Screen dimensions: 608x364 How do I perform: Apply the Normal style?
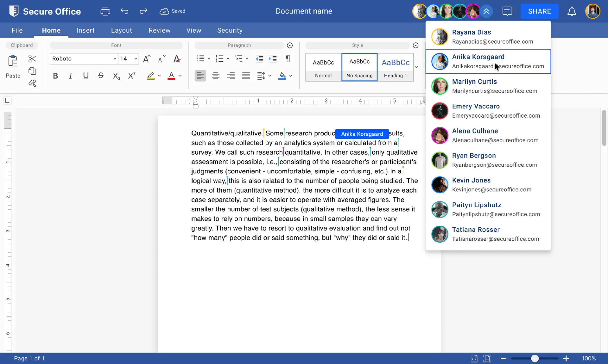point(323,67)
